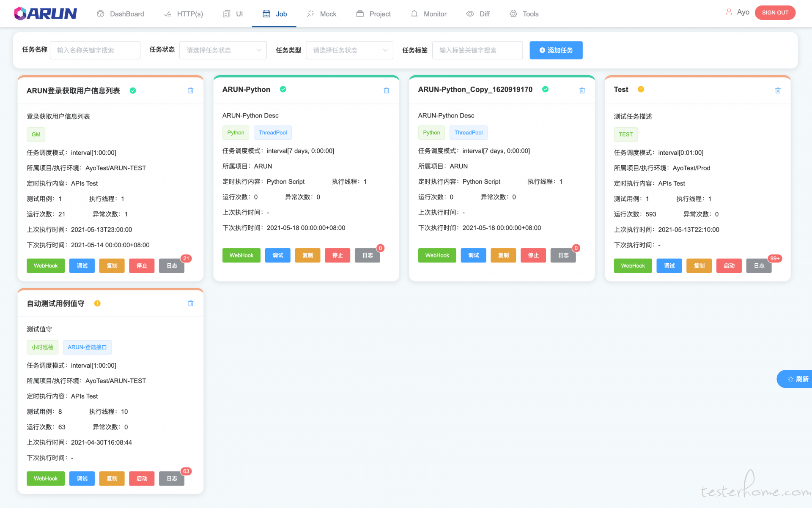Click trash icon on ARUN-Python_Copy_1620919170 card
Viewport: 812px width, 508px height.
click(582, 90)
